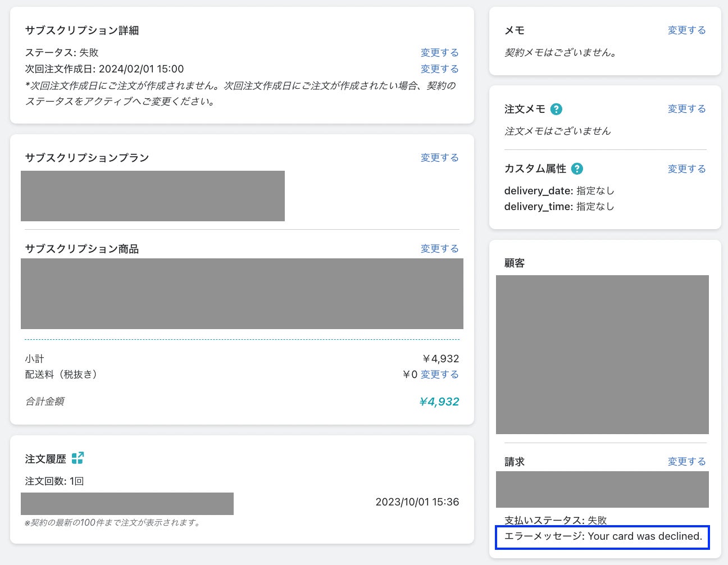The width and height of the screenshot is (728, 565).
Task: Click the 合計金額 total ¥4,932
Action: (x=439, y=402)
